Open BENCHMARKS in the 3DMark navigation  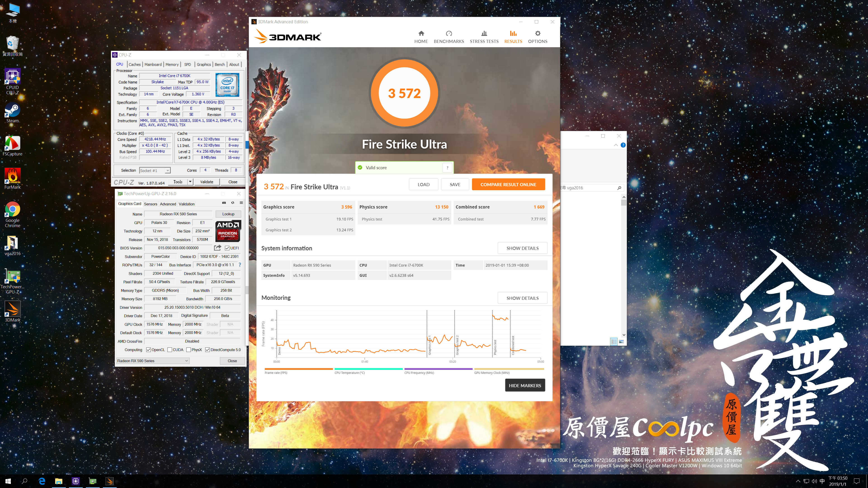(x=448, y=37)
